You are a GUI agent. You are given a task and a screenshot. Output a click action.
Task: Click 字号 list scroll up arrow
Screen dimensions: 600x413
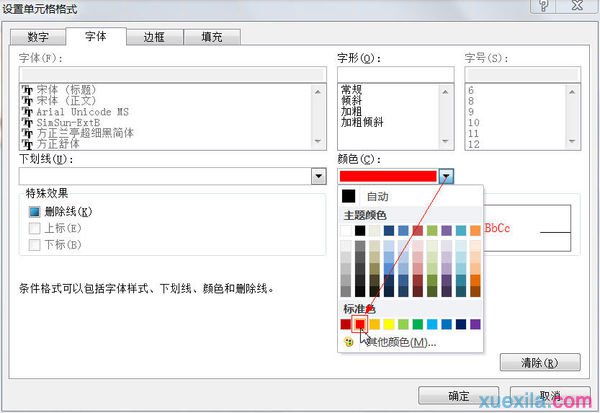572,92
